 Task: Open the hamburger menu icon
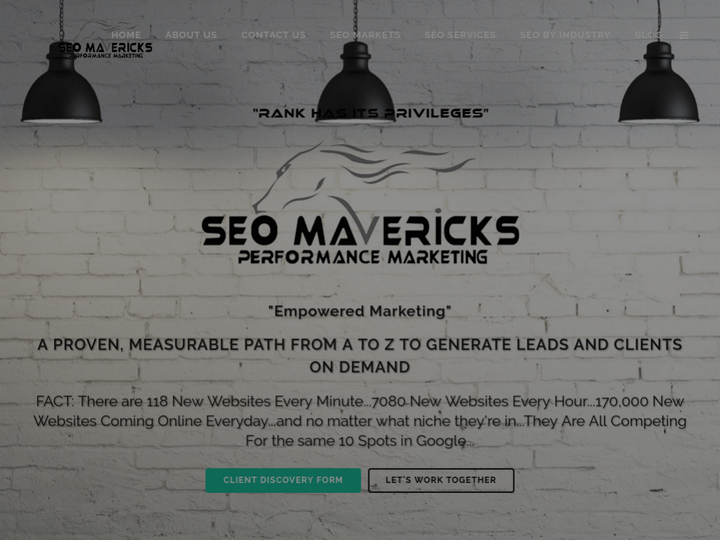[x=684, y=35]
